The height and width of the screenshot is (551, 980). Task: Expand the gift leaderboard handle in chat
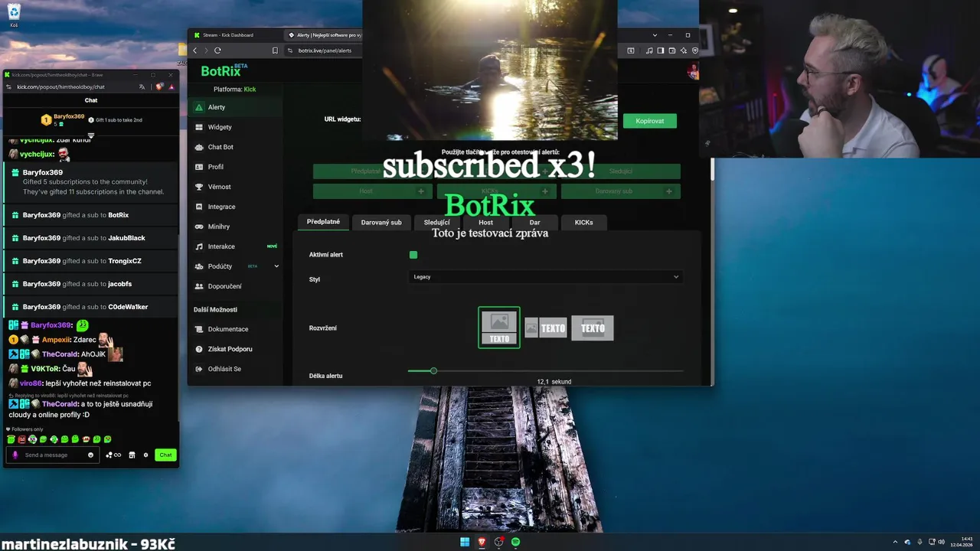click(x=90, y=135)
